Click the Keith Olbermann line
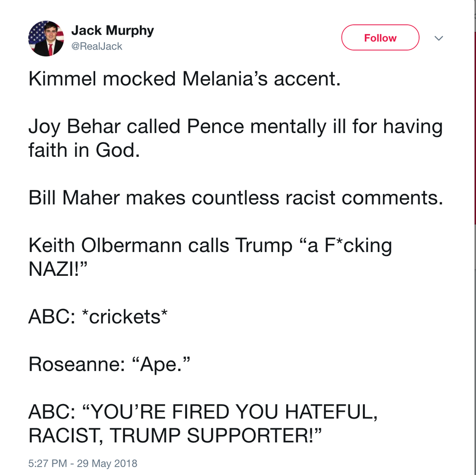This screenshot has width=476, height=475. 210,246
